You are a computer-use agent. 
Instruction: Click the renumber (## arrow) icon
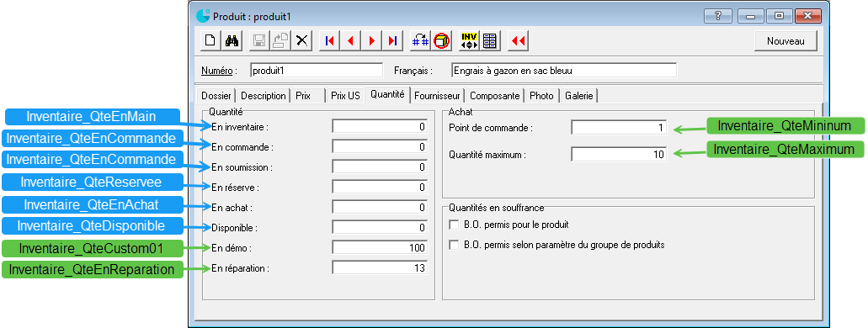[x=421, y=40]
